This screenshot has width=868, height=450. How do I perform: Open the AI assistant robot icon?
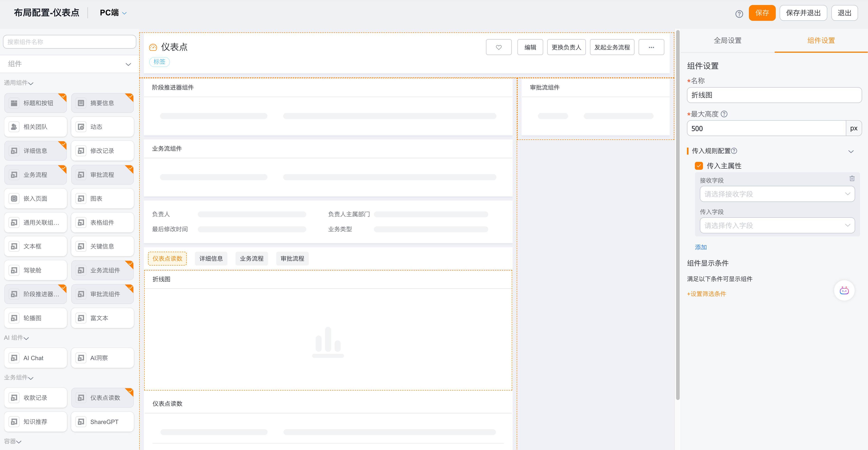pyautogui.click(x=844, y=290)
